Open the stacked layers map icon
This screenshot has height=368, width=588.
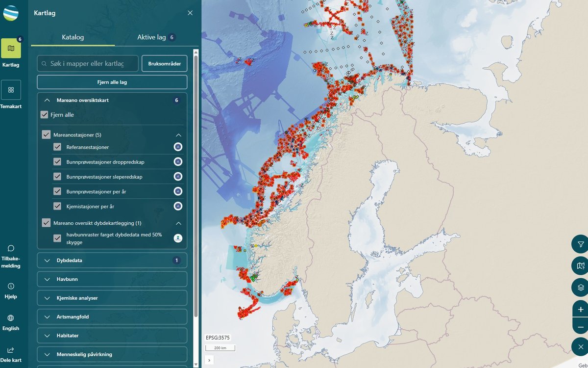[x=580, y=288]
